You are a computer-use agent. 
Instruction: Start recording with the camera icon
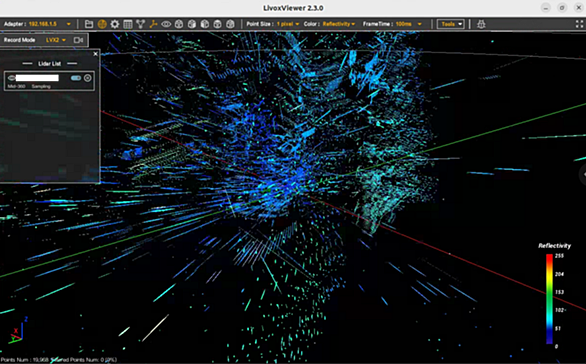click(78, 40)
